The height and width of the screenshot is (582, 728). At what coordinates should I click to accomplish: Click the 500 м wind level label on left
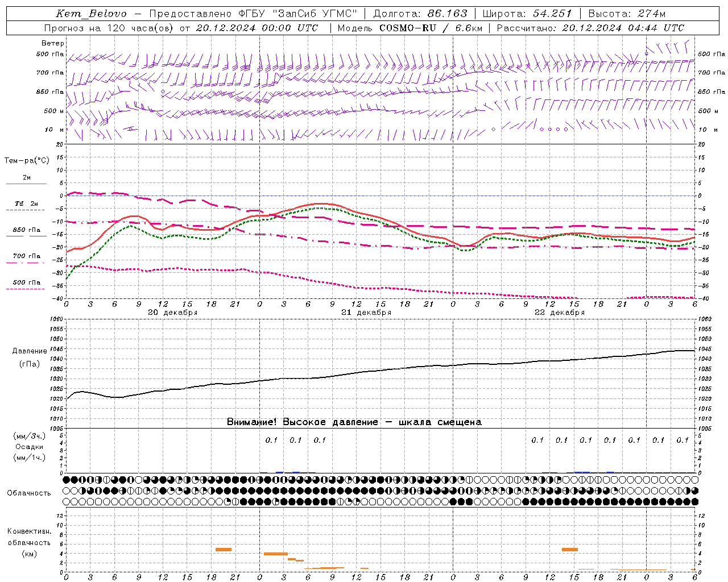click(54, 111)
